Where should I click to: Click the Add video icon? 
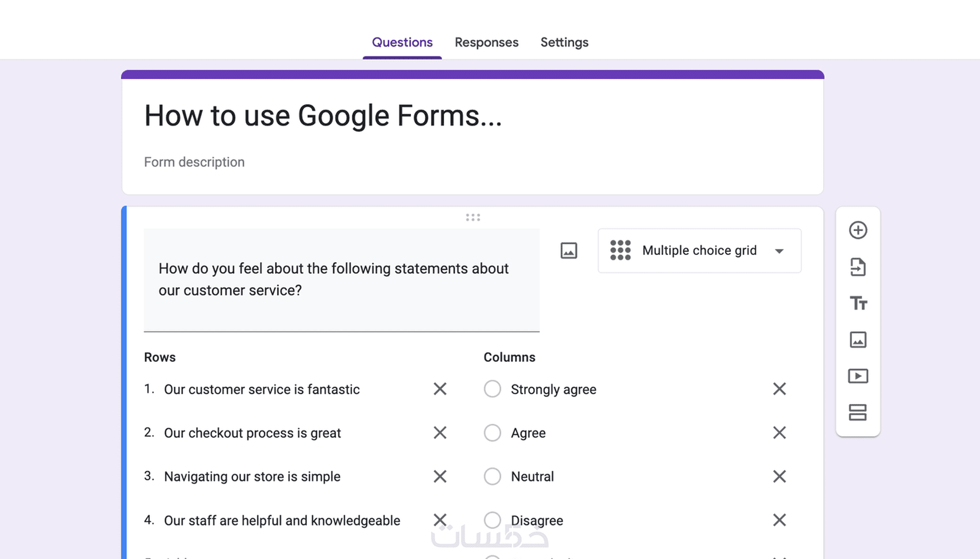858,376
